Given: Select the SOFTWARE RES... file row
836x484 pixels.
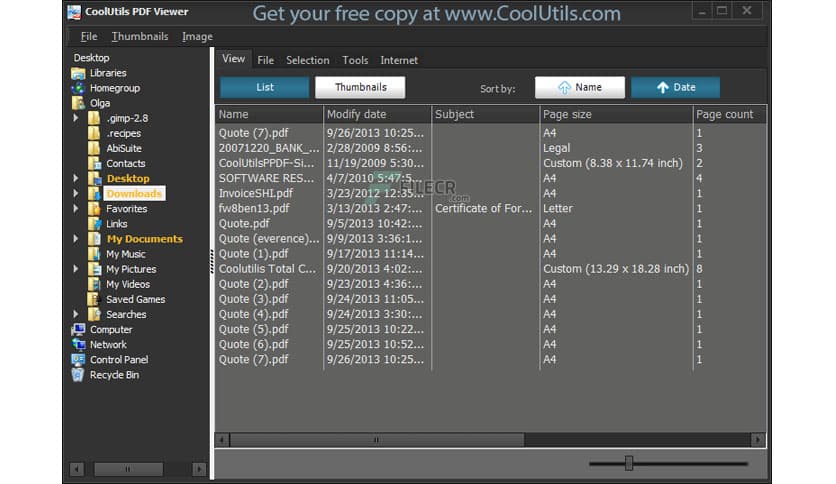Looking at the screenshot, I should 491,179.
